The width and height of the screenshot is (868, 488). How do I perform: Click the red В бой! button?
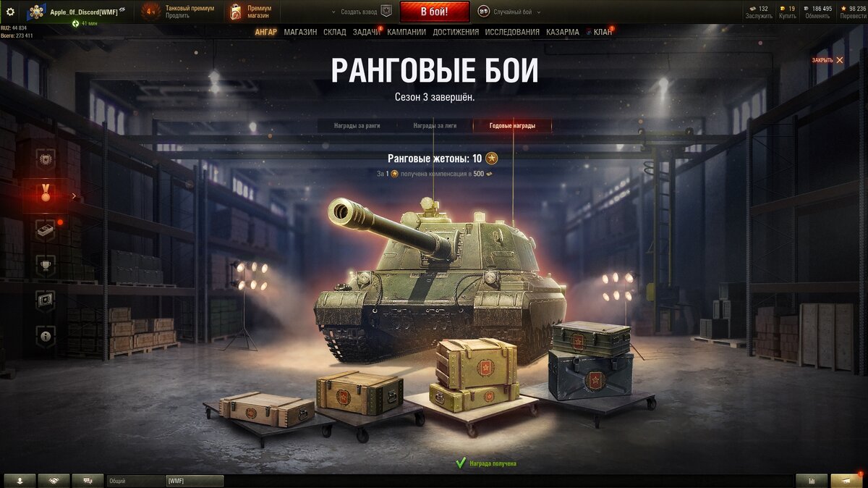pos(434,12)
